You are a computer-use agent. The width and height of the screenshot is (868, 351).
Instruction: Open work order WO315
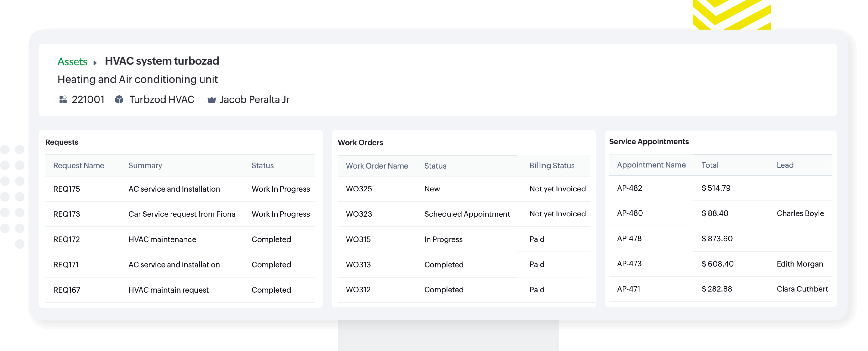(x=358, y=239)
